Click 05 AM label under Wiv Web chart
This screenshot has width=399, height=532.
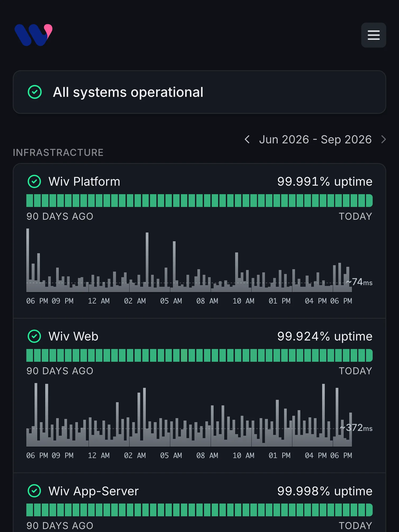(171, 455)
